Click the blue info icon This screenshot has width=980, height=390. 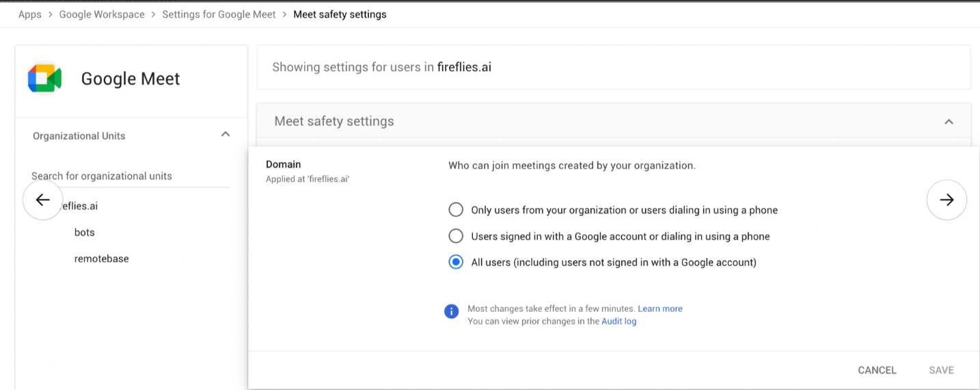pos(451,311)
